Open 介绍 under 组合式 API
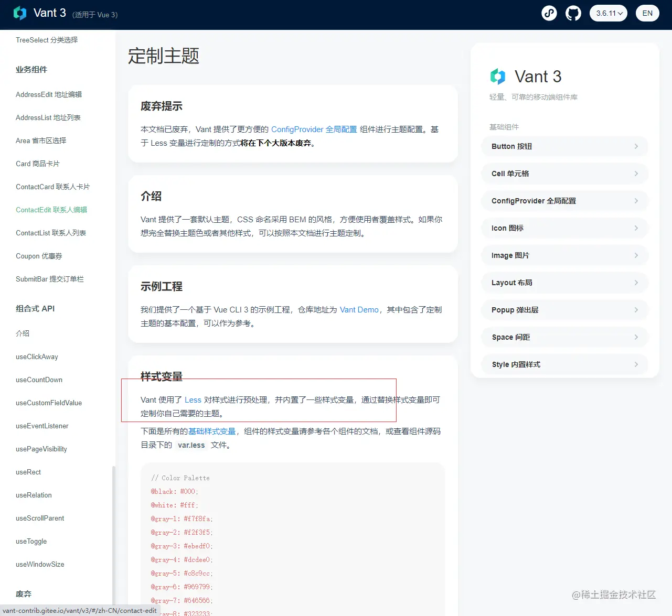 point(23,333)
